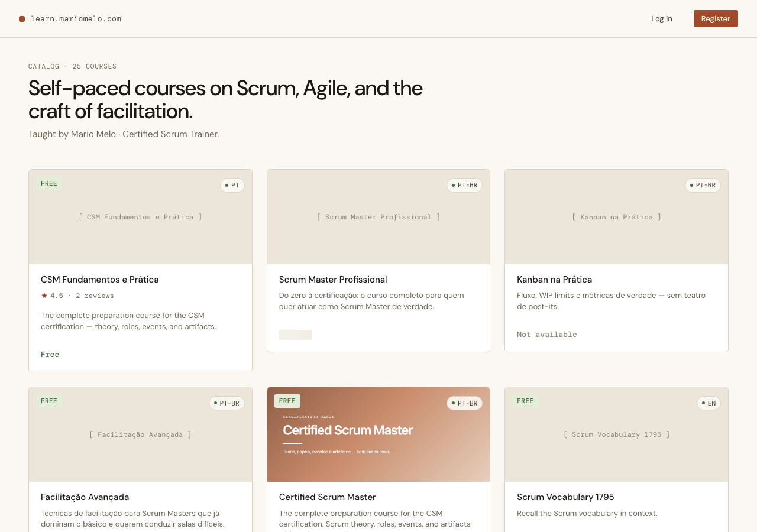This screenshot has height=532, width=757.
Task: Open the CSM Fundamentos e Prática thumbnail
Action: coord(140,217)
